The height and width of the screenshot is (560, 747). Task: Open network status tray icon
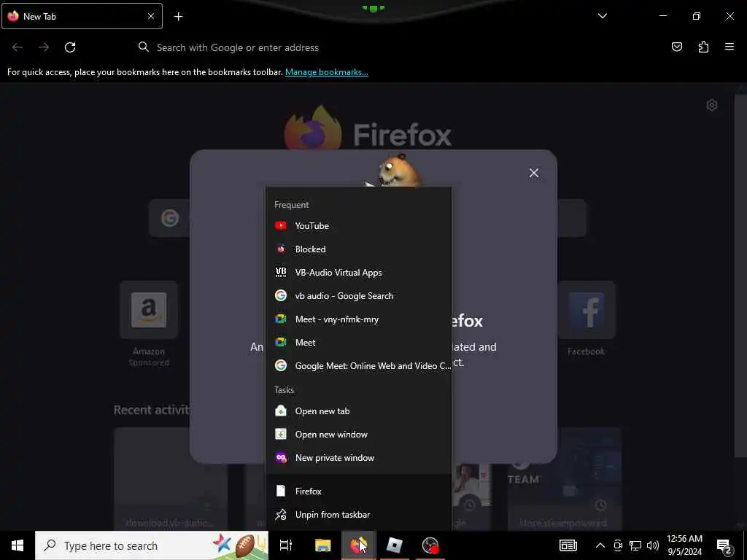tap(635, 545)
